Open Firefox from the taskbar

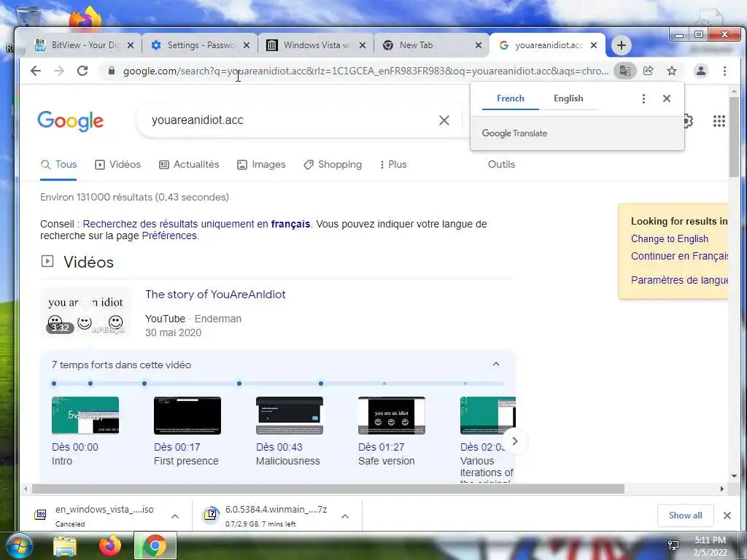[x=110, y=545]
